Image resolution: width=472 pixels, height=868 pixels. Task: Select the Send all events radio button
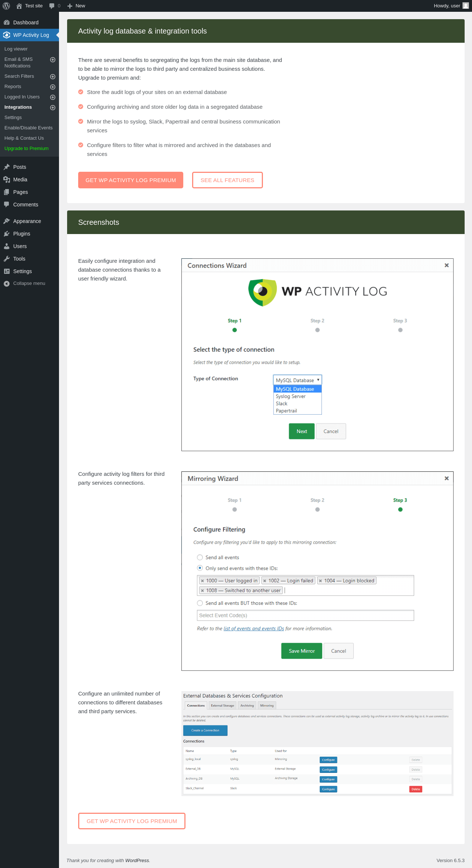[200, 557]
